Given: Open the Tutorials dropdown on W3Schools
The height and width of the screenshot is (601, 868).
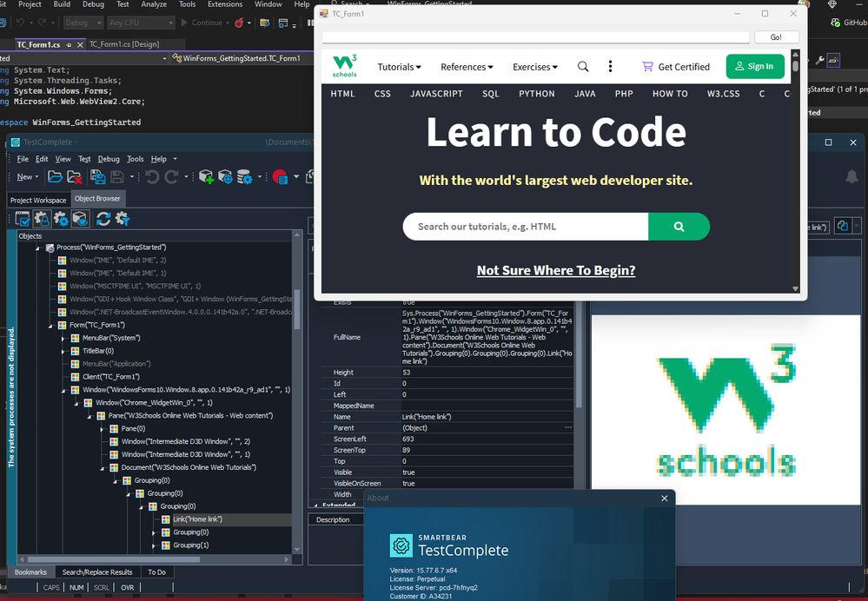Looking at the screenshot, I should 399,67.
